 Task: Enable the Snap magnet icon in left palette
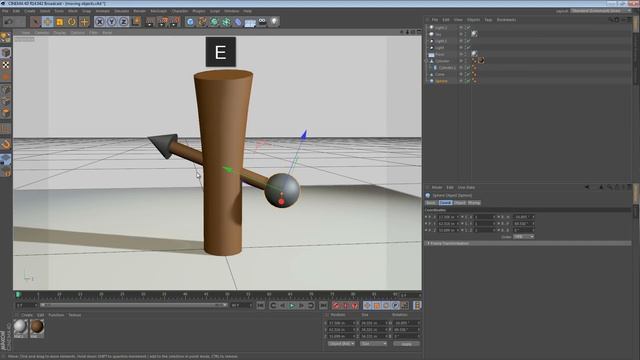6,144
